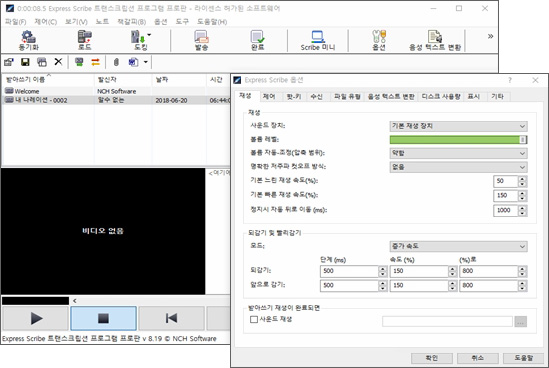
Task: Click the 되감기 단계 (ms) field showing 500
Action: click(349, 271)
